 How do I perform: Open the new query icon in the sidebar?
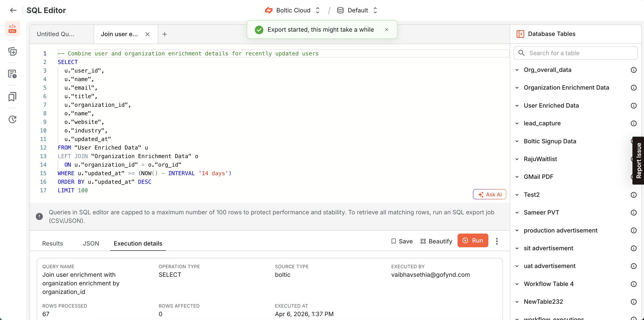click(12, 52)
